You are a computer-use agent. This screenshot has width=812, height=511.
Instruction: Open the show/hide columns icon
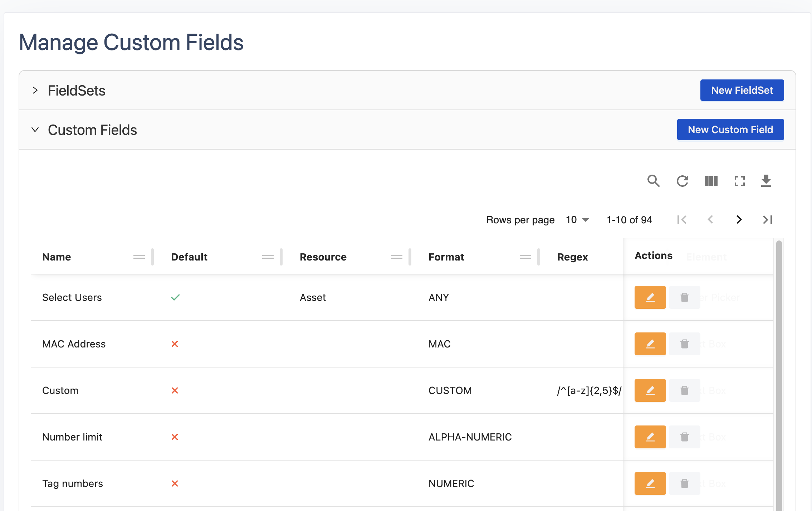click(x=711, y=181)
